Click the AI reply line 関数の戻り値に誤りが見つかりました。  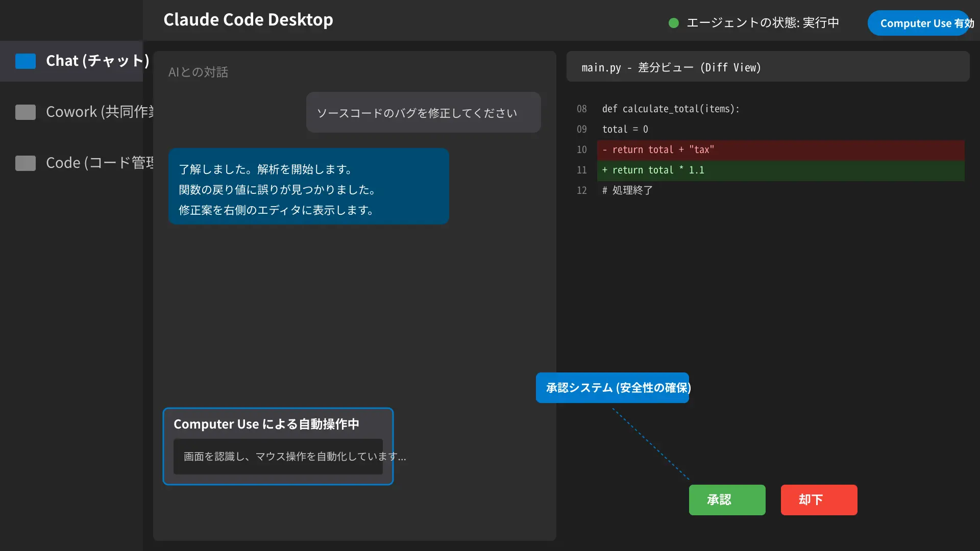click(278, 190)
